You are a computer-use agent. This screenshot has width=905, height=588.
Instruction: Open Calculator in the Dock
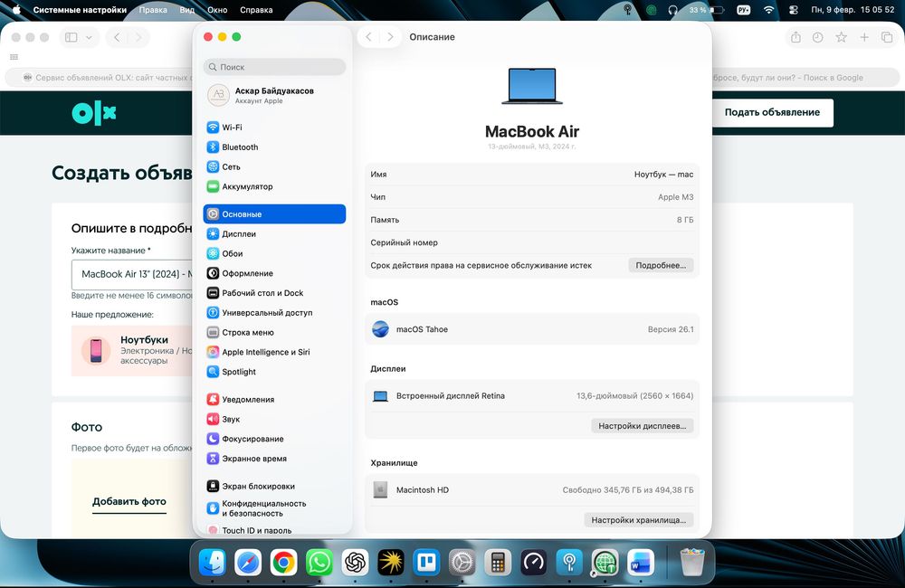coord(498,562)
